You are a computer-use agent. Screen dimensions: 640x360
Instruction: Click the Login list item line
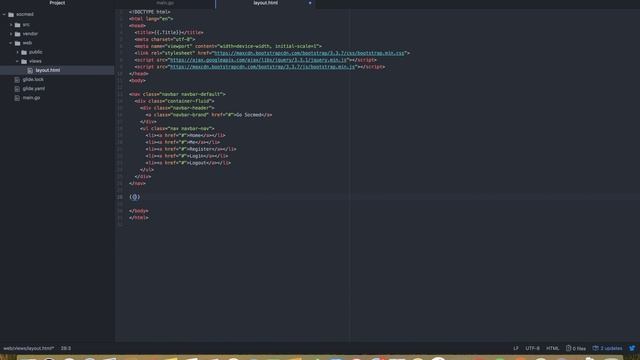point(187,156)
